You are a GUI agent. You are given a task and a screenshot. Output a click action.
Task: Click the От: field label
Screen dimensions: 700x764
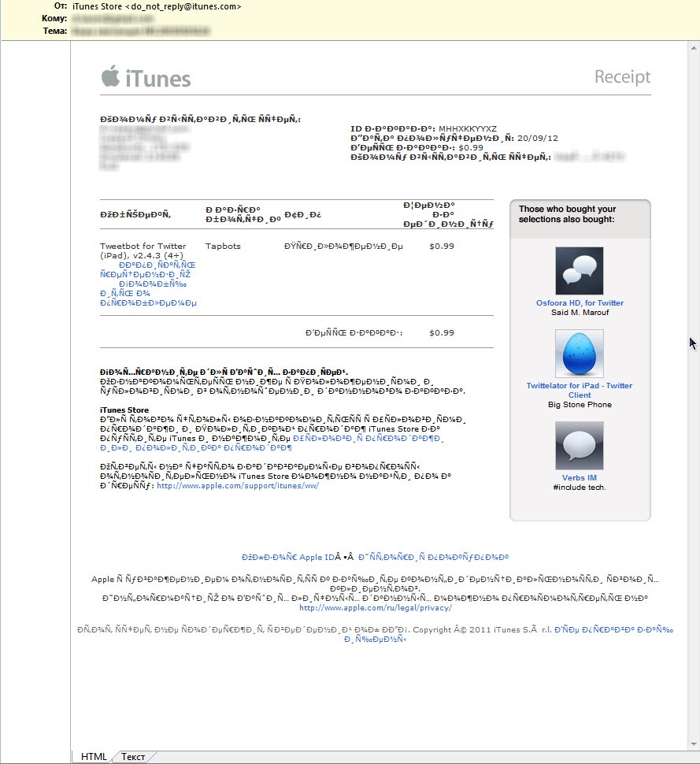coord(61,6)
